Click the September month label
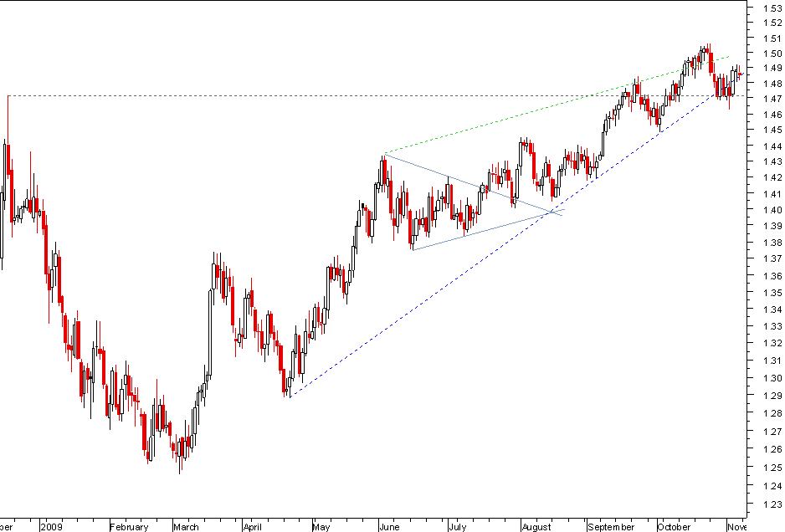Image resolution: width=785 pixels, height=532 pixels. (x=611, y=527)
